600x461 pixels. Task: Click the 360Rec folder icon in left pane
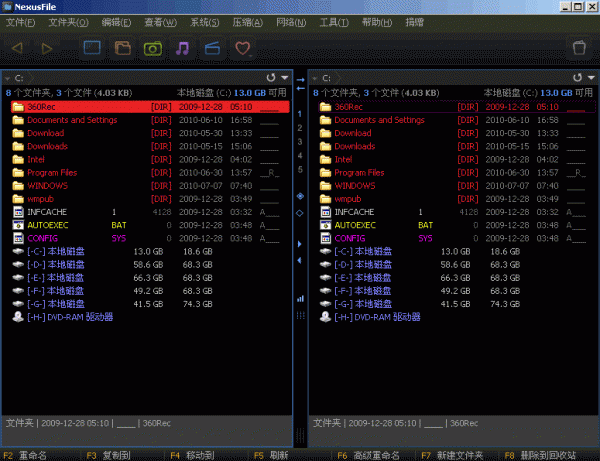pos(18,107)
